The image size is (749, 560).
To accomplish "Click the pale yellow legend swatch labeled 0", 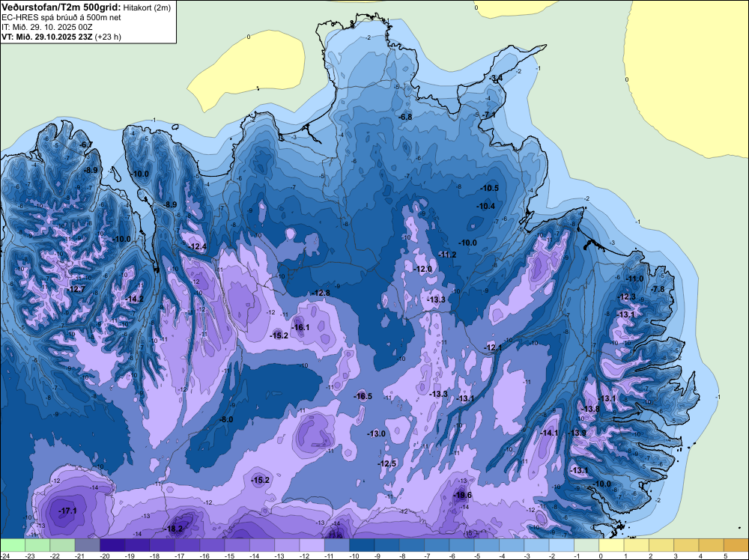I will click(x=611, y=545).
